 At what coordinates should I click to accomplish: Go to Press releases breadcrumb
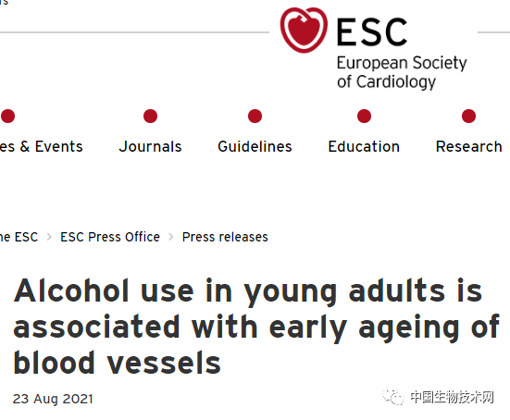click(225, 237)
